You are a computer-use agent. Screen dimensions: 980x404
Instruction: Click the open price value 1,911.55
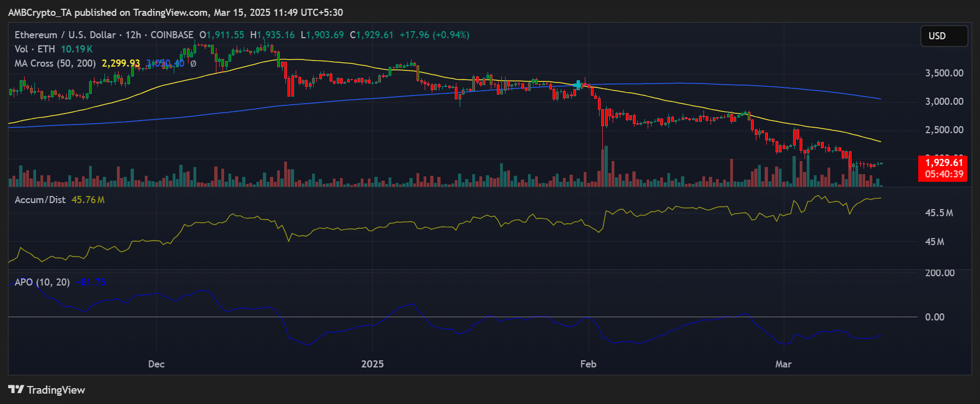tap(225, 35)
